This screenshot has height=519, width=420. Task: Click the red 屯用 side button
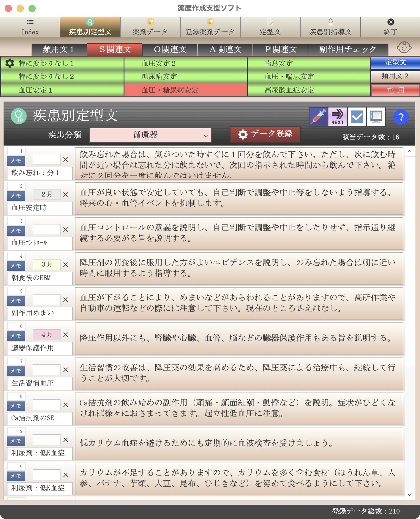395,90
